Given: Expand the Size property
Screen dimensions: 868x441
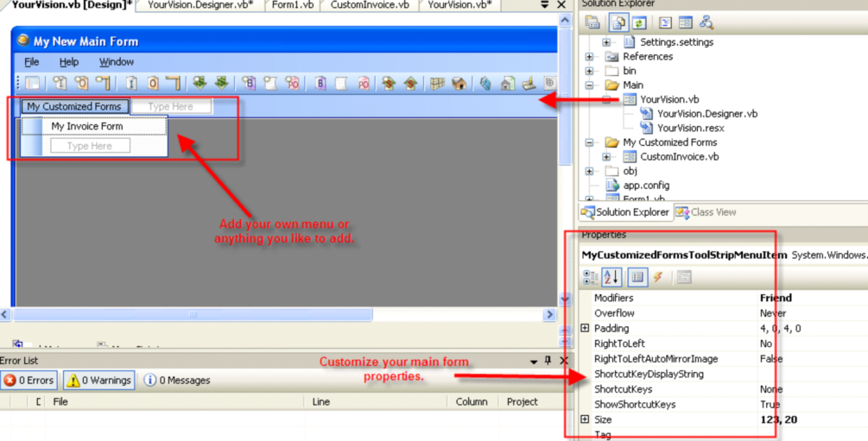Looking at the screenshot, I should coord(585,419).
